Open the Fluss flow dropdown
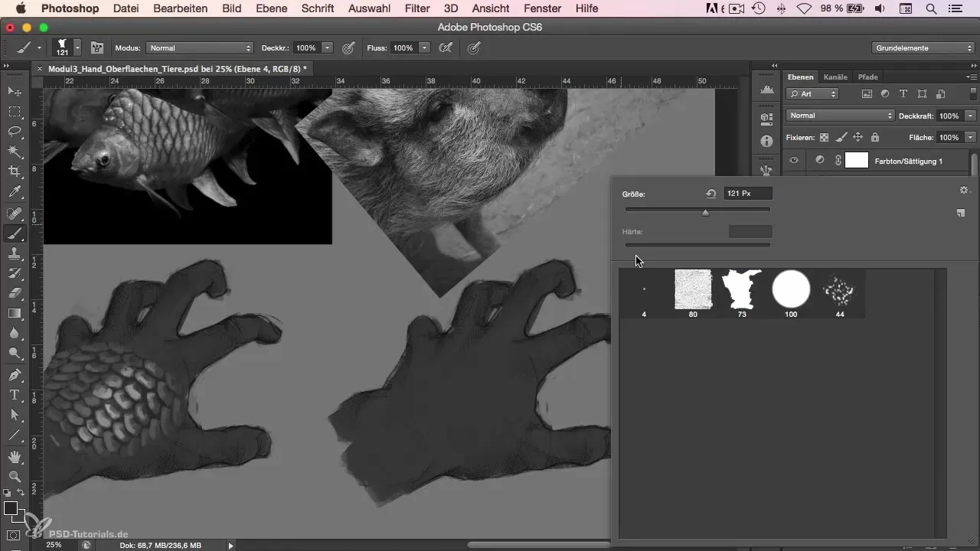 (x=424, y=47)
